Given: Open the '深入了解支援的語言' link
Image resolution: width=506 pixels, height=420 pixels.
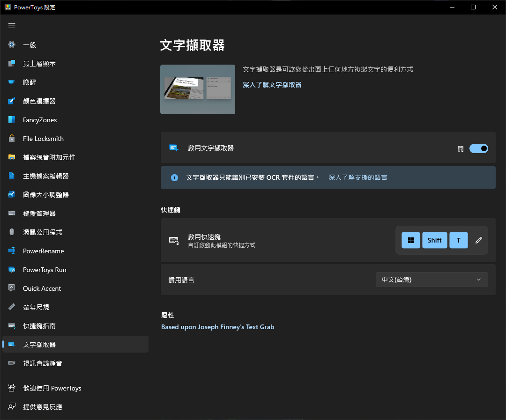Looking at the screenshot, I should (357, 177).
